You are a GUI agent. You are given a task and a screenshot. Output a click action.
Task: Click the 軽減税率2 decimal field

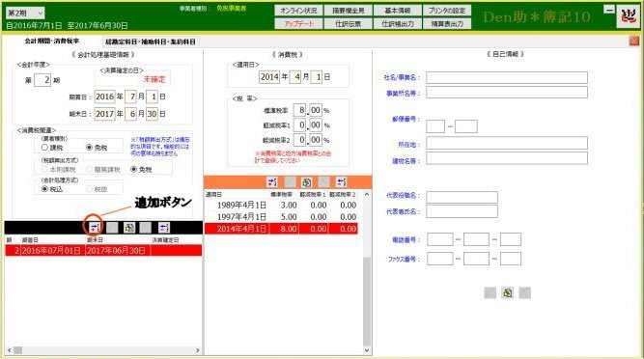(316, 140)
